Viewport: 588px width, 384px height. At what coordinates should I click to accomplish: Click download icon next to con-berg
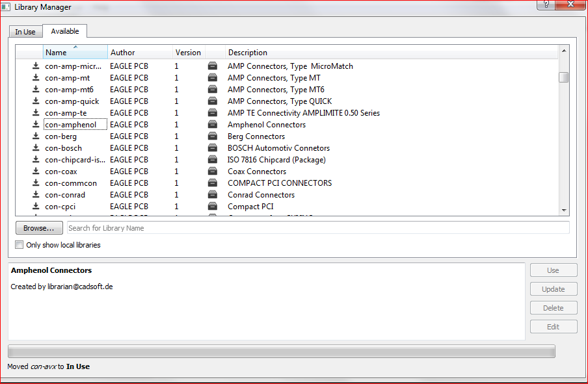36,136
